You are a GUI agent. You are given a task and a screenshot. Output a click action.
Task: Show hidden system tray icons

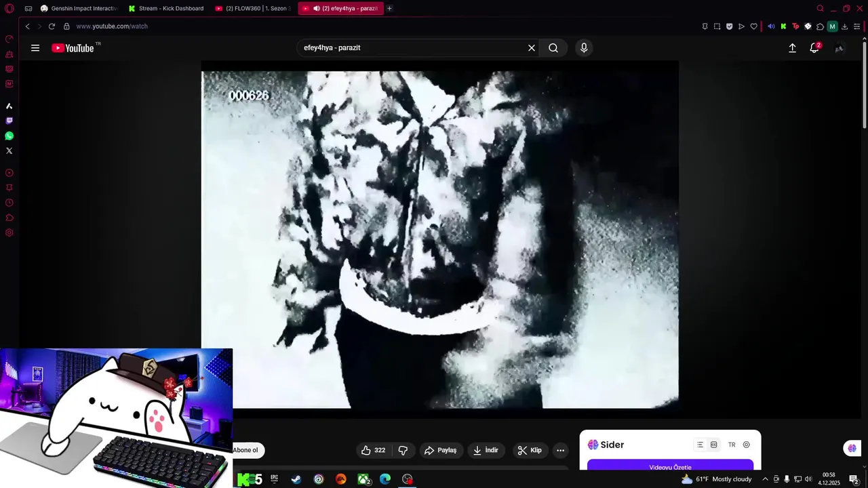click(765, 479)
